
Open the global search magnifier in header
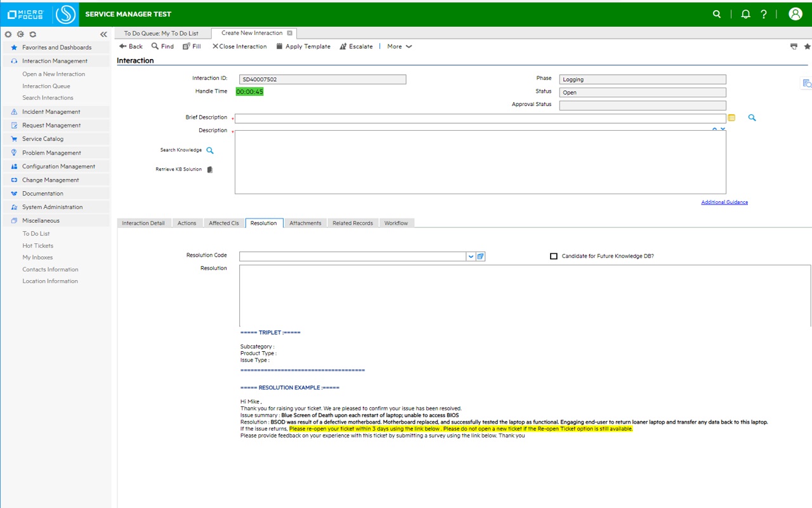[x=717, y=14]
